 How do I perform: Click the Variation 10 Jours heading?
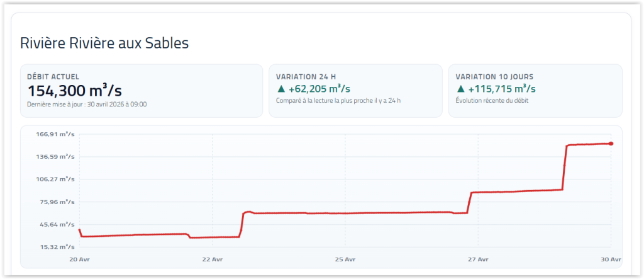click(496, 76)
